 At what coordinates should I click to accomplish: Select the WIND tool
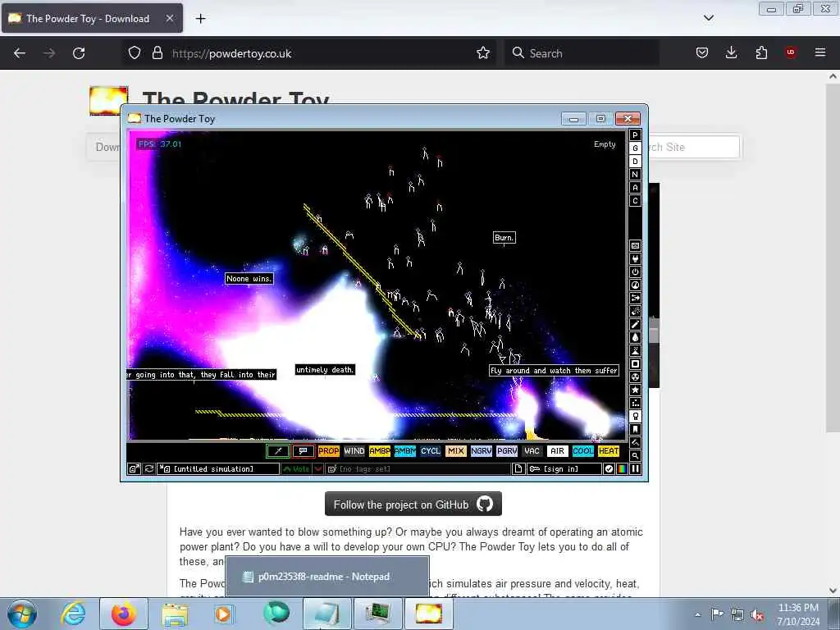pos(354,451)
